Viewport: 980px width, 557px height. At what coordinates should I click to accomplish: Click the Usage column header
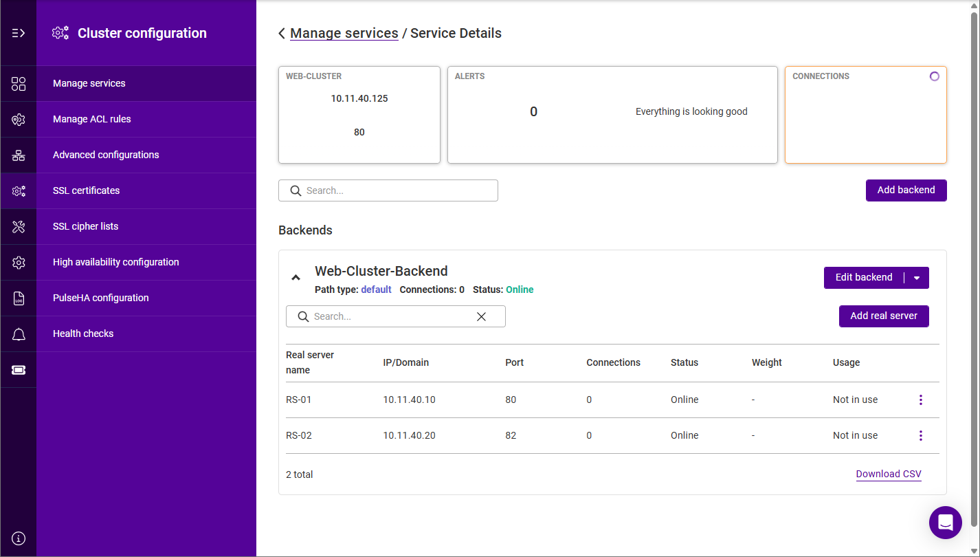[x=847, y=362]
